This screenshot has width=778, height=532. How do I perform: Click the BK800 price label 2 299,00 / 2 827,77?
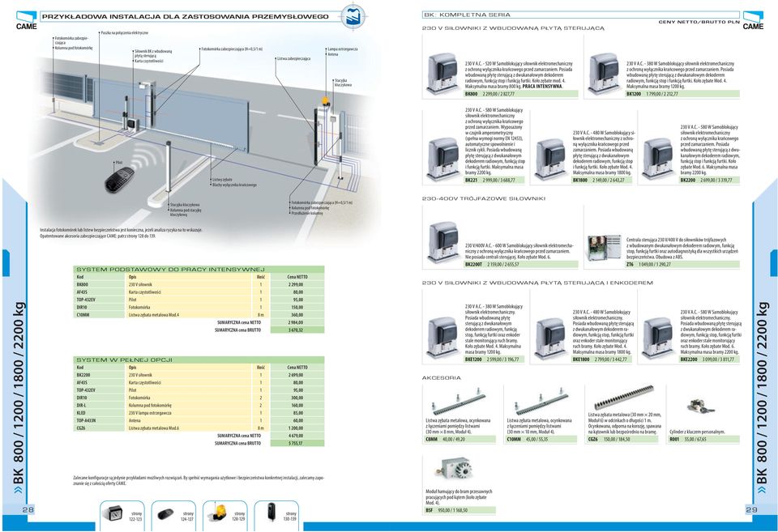[x=498, y=94]
